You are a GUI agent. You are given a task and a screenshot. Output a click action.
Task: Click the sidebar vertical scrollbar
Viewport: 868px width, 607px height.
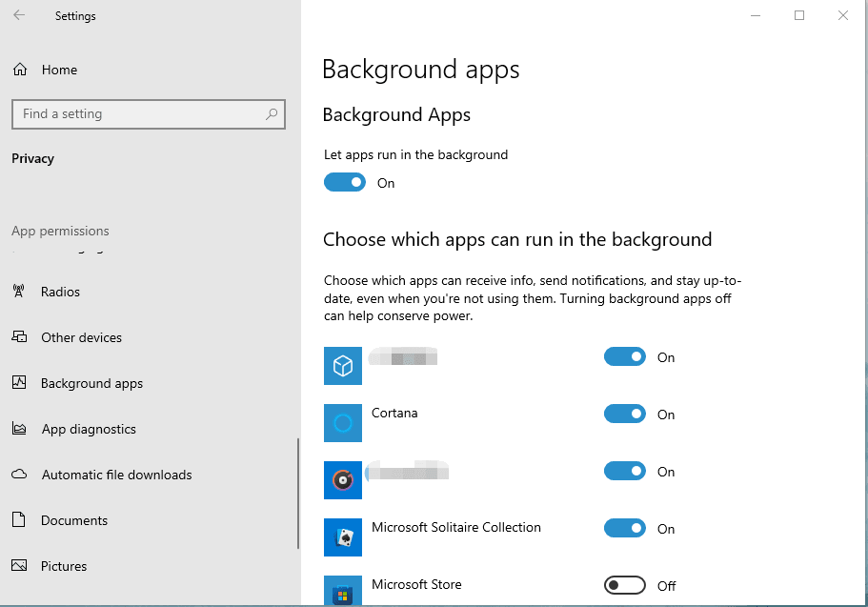coord(298,493)
